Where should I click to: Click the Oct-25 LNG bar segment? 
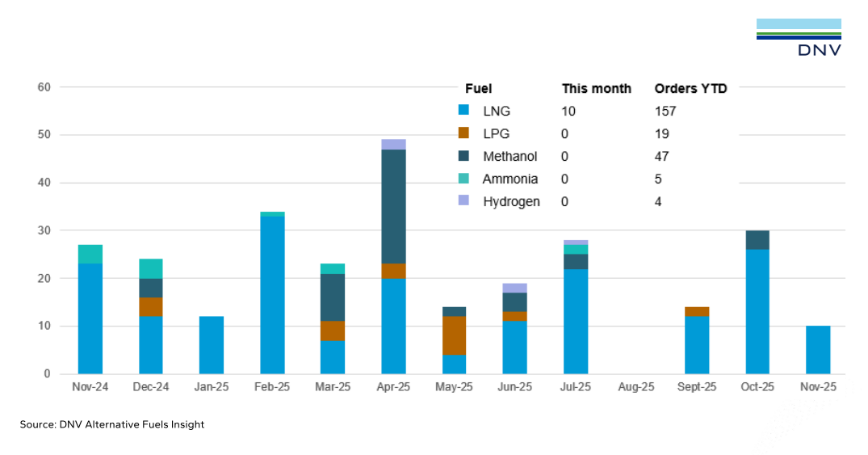tap(757, 311)
